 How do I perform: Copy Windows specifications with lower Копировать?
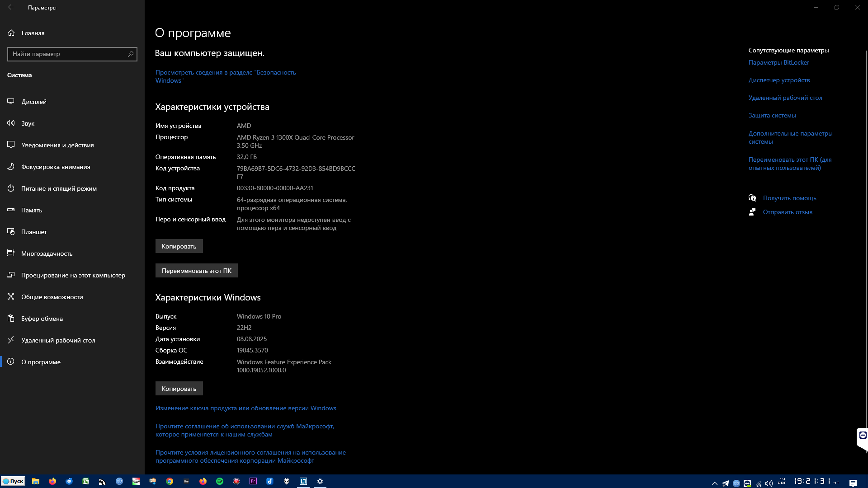[179, 389]
